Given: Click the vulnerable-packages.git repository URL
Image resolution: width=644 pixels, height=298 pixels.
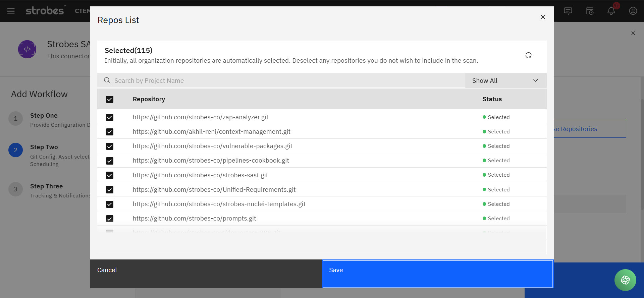Looking at the screenshot, I should tap(213, 146).
